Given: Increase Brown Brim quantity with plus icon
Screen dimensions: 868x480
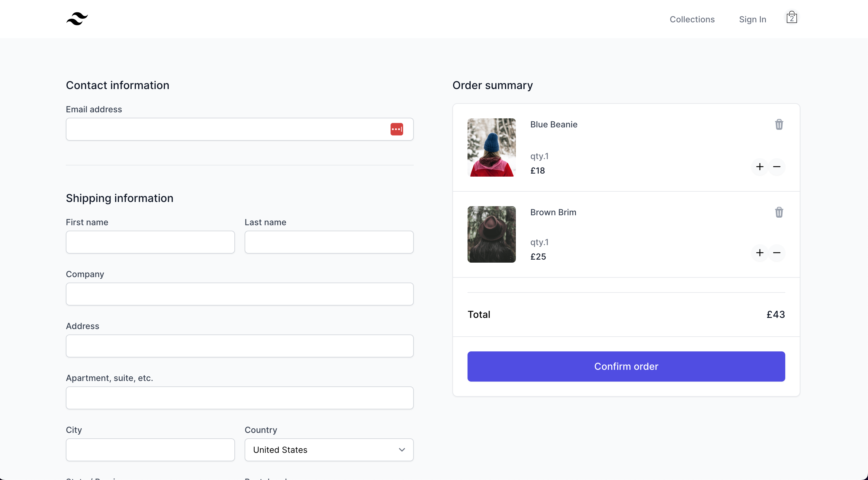Looking at the screenshot, I should [760, 252].
